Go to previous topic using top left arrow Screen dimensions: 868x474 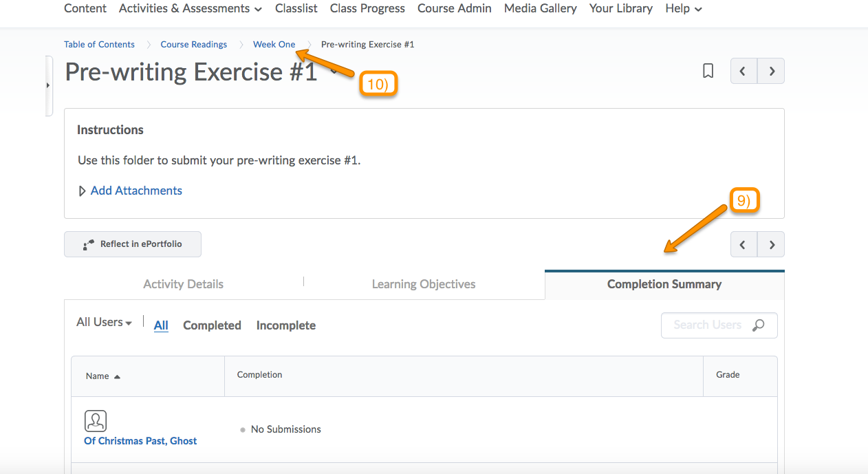744,70
